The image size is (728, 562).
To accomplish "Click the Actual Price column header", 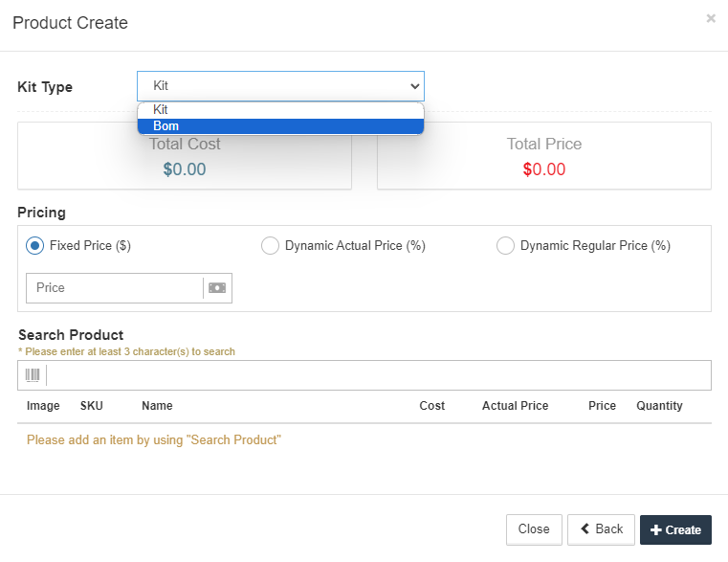I will 515,406.
